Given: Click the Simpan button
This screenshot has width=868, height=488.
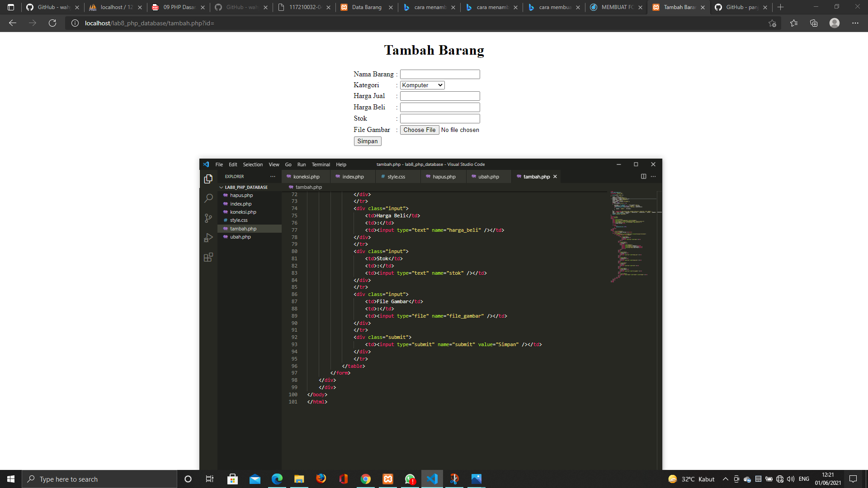Looking at the screenshot, I should (367, 141).
